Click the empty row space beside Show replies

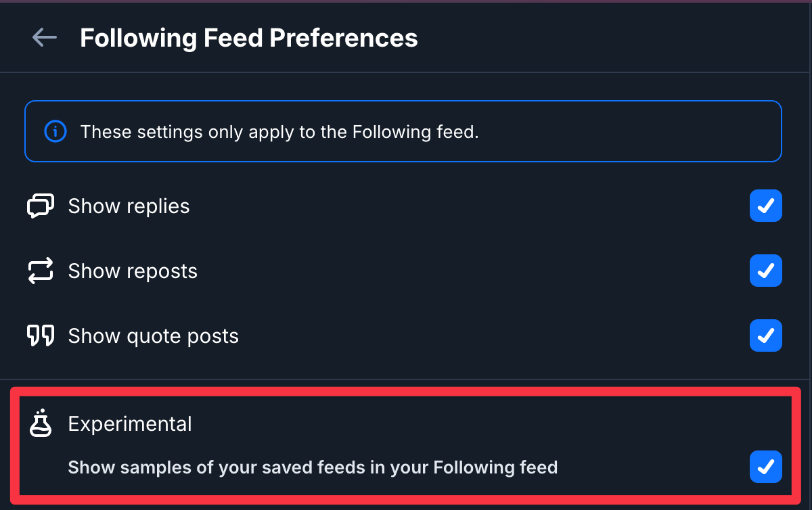(x=467, y=206)
